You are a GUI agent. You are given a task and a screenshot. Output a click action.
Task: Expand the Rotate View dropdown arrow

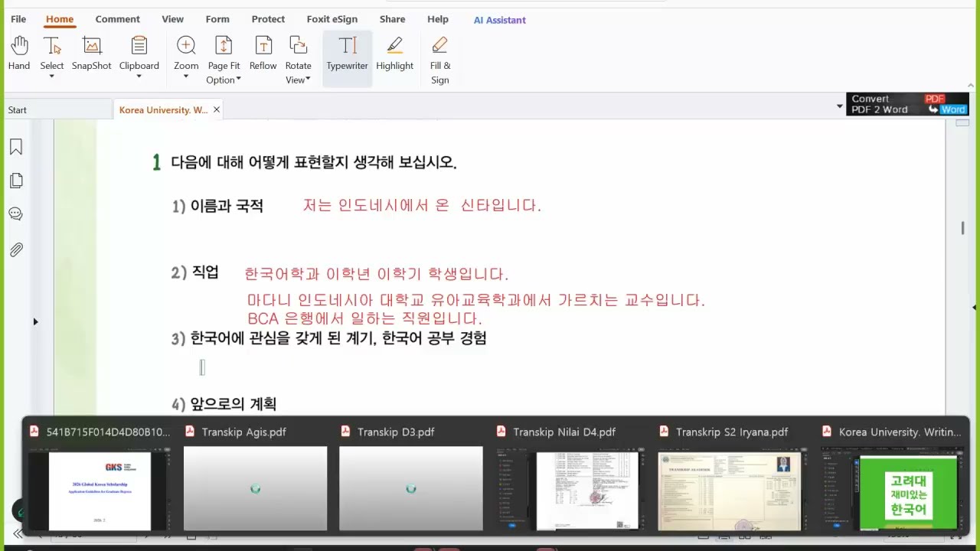tap(309, 80)
